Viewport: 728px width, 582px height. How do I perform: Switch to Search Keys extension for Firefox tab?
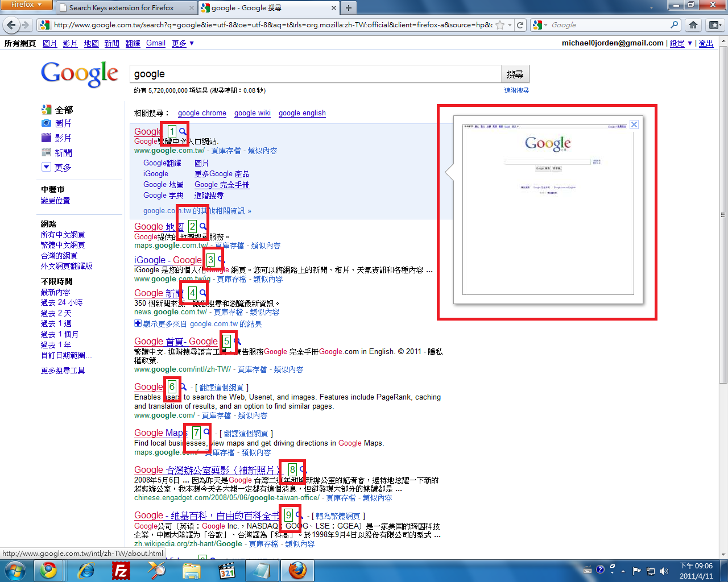(x=121, y=7)
